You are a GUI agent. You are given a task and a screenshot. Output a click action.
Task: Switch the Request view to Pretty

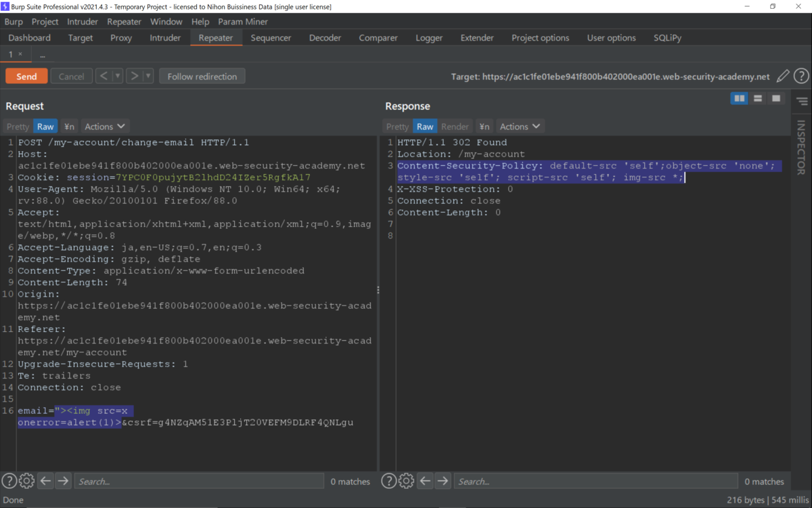pos(17,126)
